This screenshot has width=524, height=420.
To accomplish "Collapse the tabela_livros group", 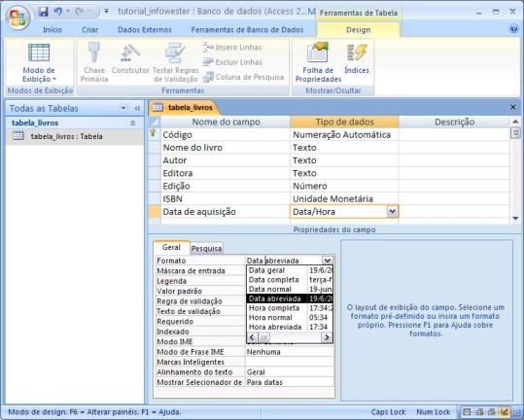I will pos(132,122).
